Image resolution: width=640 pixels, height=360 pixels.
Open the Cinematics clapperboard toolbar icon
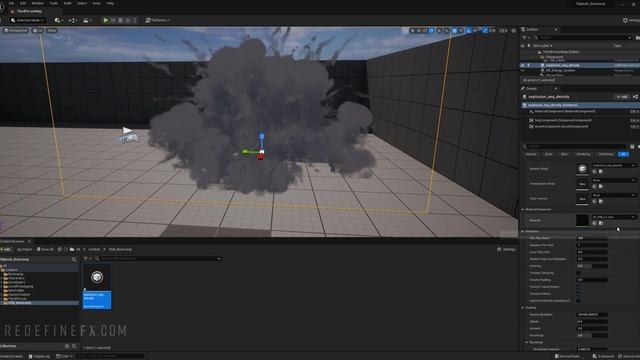[87, 20]
